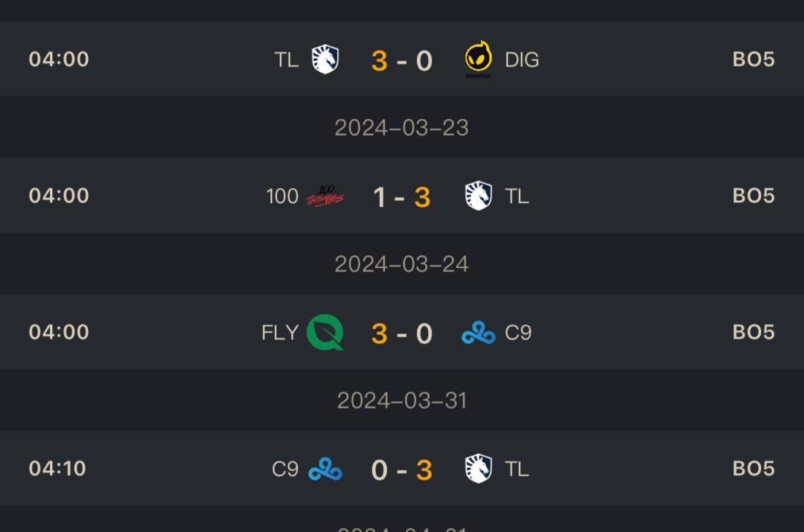Open the 100 vs TL 1-3 score

[401, 197]
